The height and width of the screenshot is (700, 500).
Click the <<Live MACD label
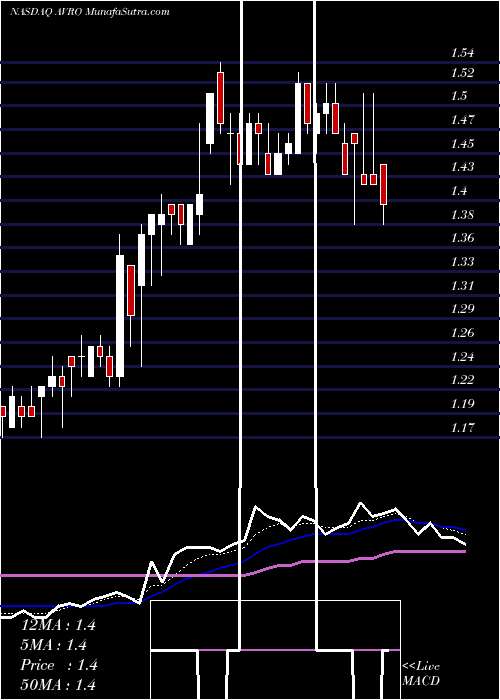pyautogui.click(x=421, y=673)
